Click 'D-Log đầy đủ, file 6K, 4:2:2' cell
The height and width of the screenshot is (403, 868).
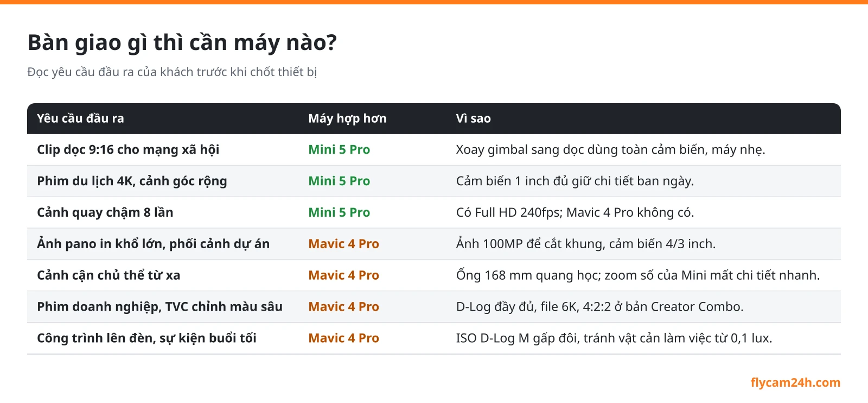[x=599, y=307]
